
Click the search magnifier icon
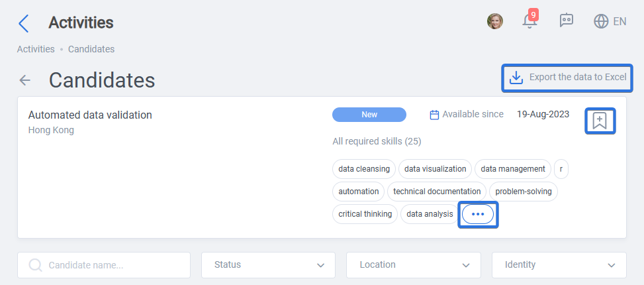point(36,265)
